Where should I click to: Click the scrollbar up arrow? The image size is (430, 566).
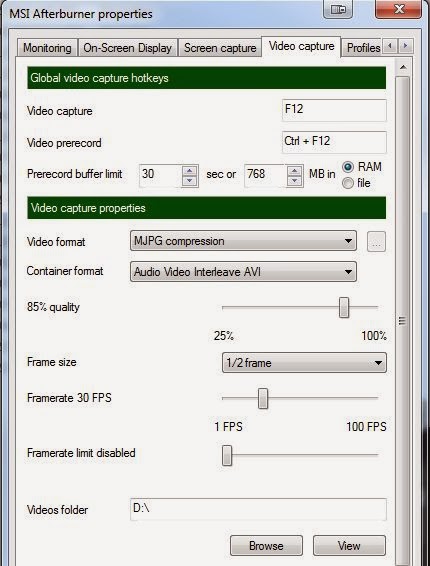[403, 67]
